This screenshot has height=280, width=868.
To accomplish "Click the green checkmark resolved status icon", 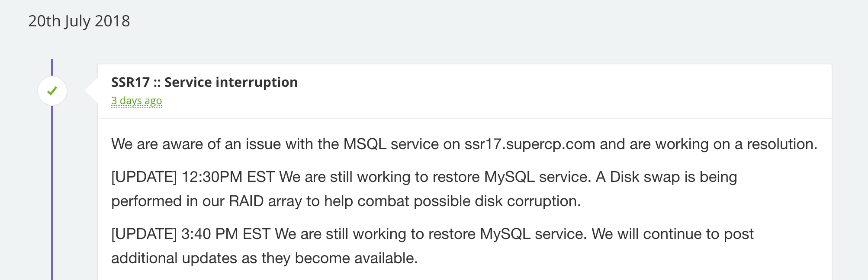I will [52, 91].
